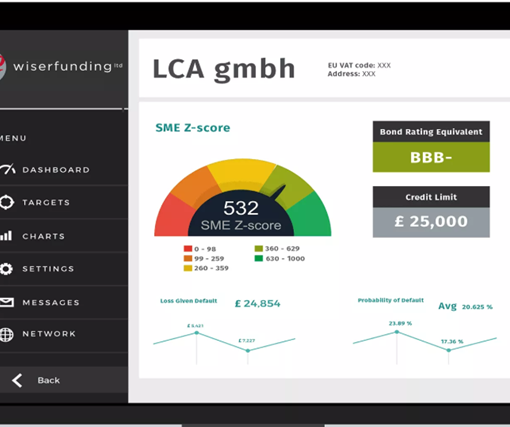The height and width of the screenshot is (427, 510).
Task: Select the CHARTS menu entry
Action: [43, 236]
